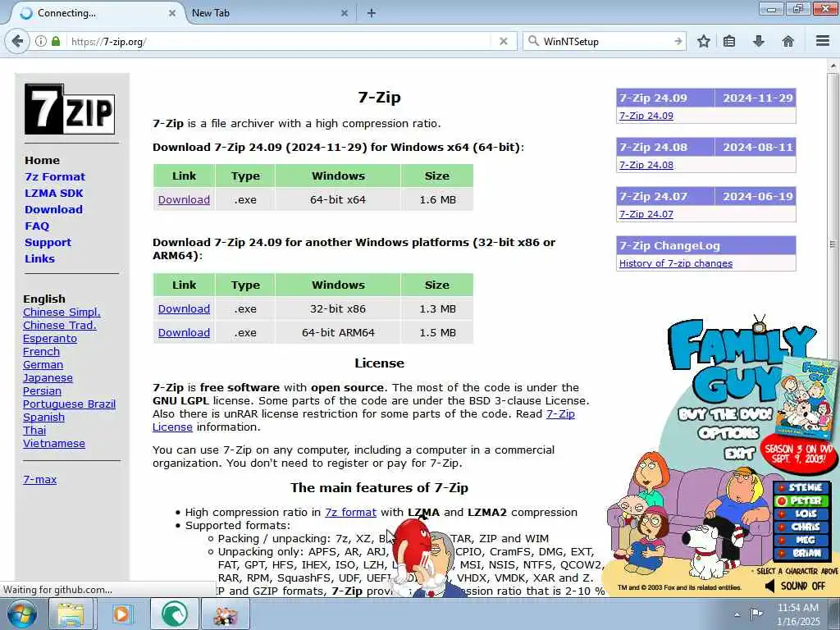Select MEG in the character list
Viewport: 840px width, 630px height.
tap(801, 540)
